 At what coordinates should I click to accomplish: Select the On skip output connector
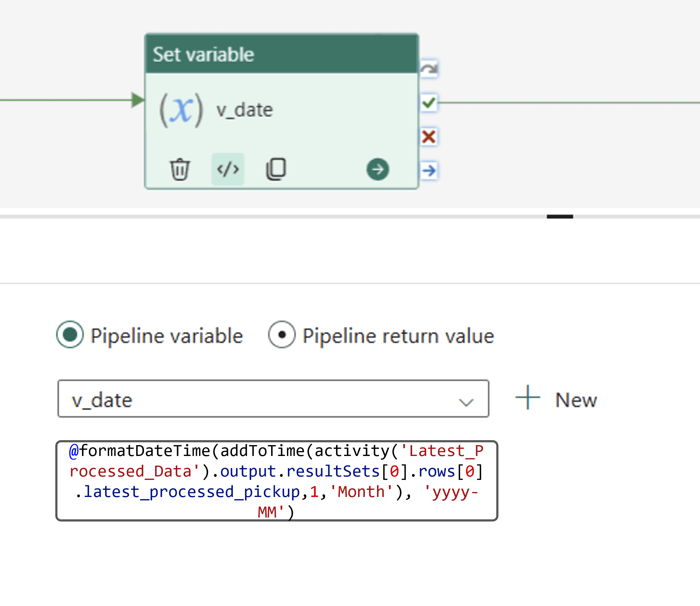click(429, 69)
